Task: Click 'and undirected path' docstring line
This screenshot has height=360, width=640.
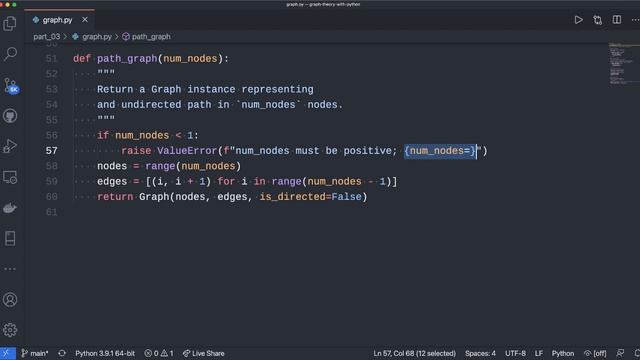Action: 220,105
